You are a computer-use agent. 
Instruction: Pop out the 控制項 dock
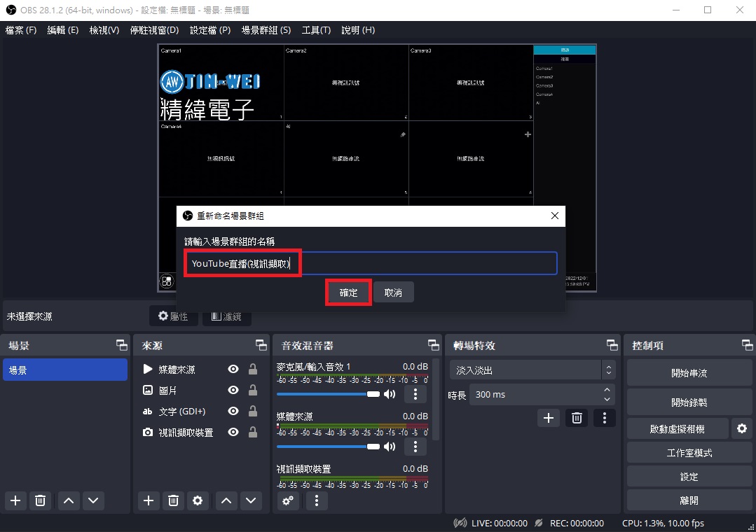click(x=748, y=345)
